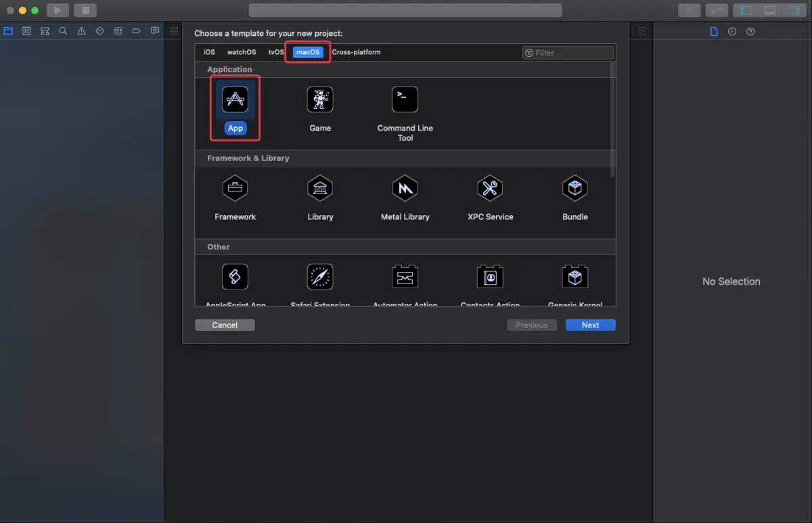Show the File inspector

click(714, 32)
